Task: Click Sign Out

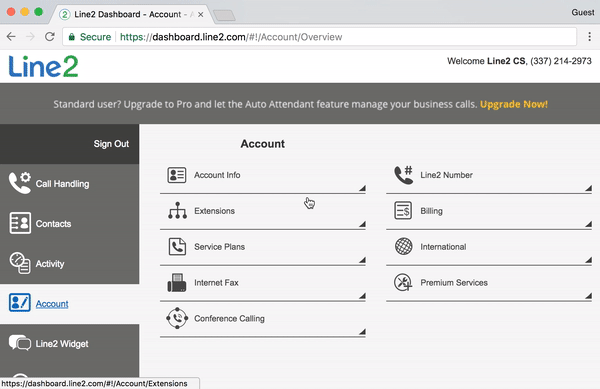Action: coord(111,144)
